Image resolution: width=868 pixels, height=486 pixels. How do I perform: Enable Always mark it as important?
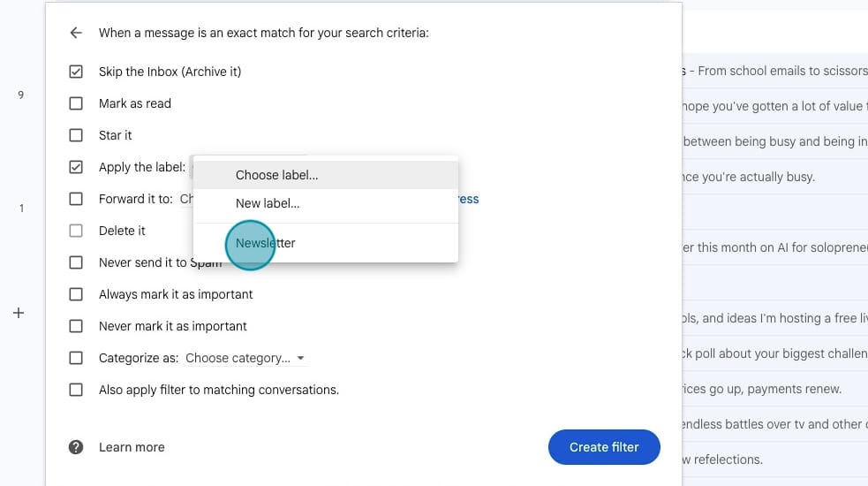[x=76, y=294]
